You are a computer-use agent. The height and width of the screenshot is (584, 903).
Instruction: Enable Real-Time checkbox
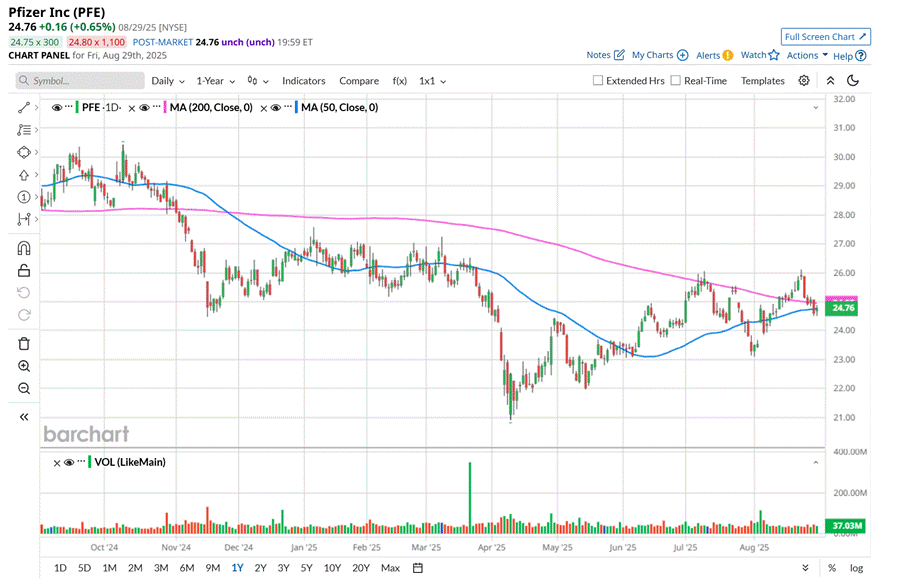pyautogui.click(x=676, y=81)
